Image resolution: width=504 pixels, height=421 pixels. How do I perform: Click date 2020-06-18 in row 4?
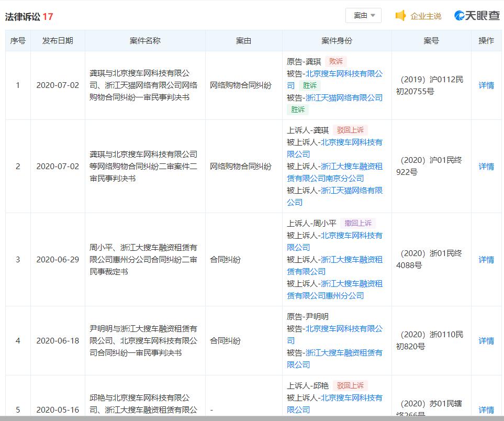click(x=58, y=340)
